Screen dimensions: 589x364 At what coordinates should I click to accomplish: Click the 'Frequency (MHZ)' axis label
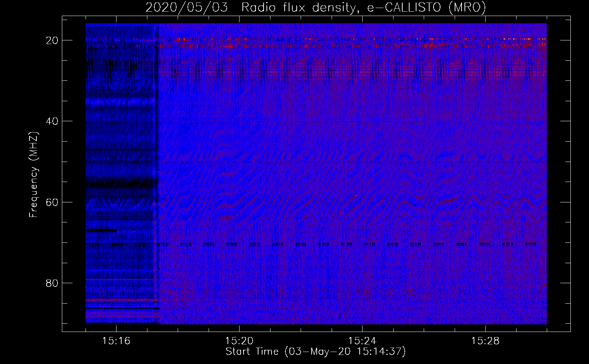(33, 175)
